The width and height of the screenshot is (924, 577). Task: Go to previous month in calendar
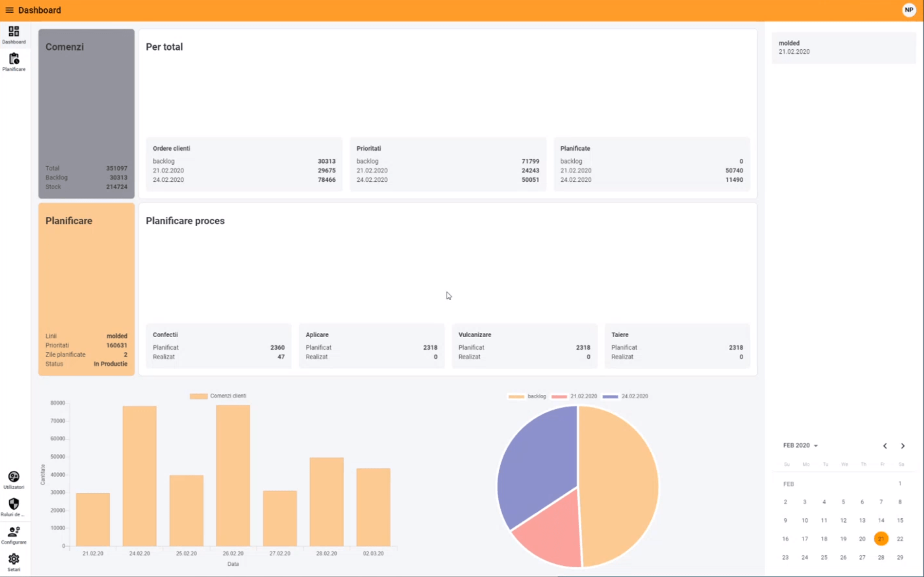[x=885, y=446]
